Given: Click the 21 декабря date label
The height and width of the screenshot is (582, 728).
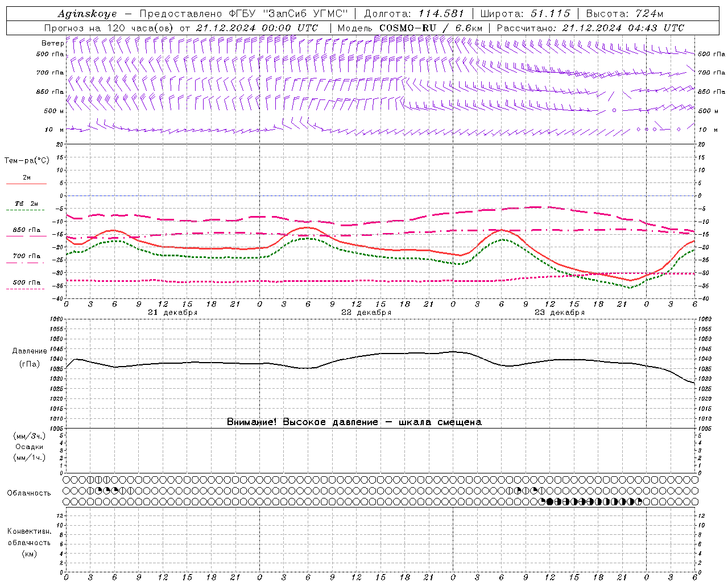Looking at the screenshot, I should tap(173, 313).
